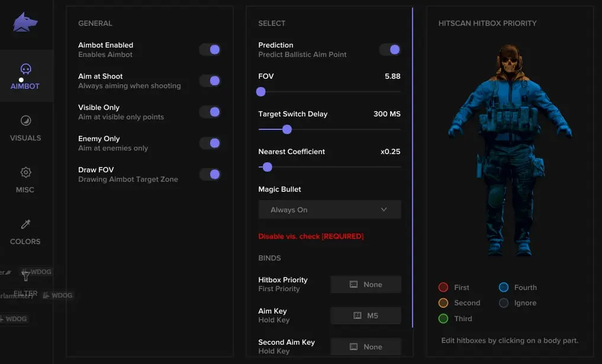
Task: Toggle the Aimbot Enabled switch
Action: point(210,50)
